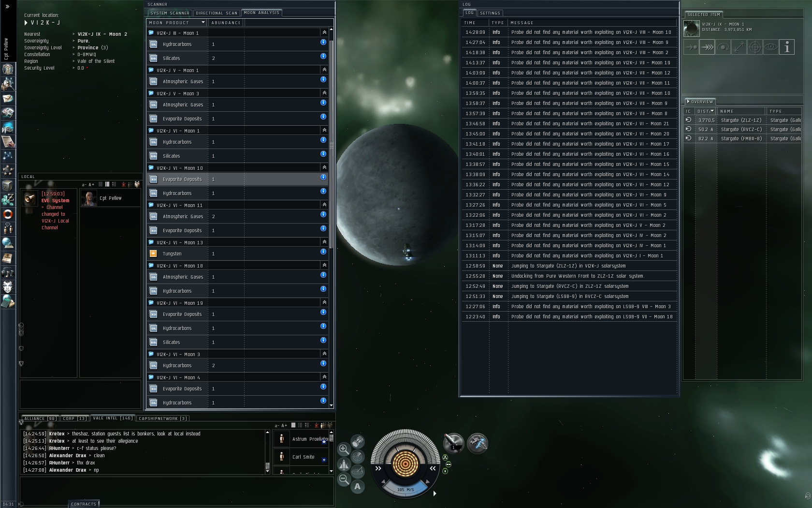Activate the afterburner propulsion module
This screenshot has width=812, height=508.
(478, 443)
